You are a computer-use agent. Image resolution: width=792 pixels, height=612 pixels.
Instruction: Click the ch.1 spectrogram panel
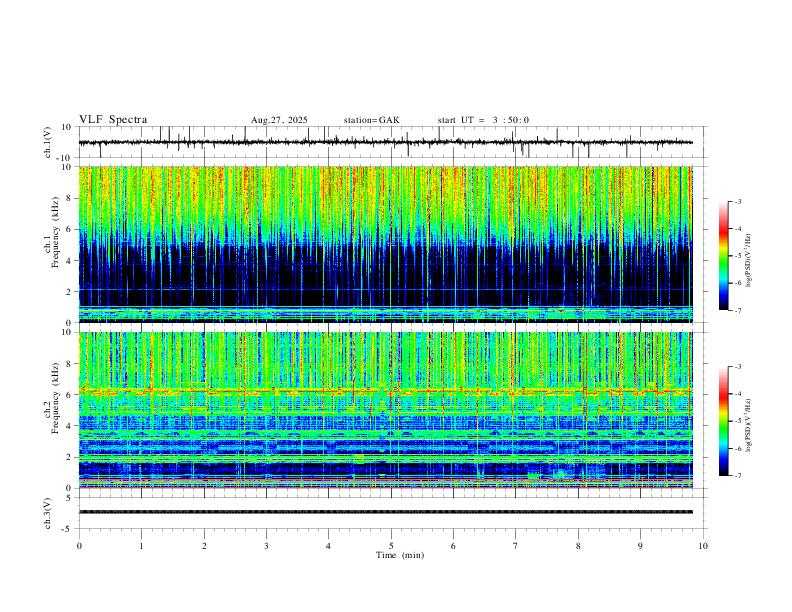pyautogui.click(x=386, y=244)
